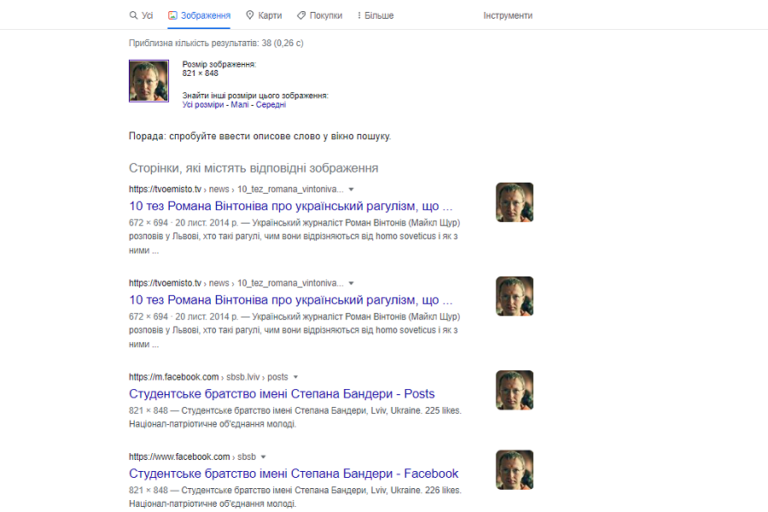
Task: Click the price tag icon beside Покупки
Action: 301,16
